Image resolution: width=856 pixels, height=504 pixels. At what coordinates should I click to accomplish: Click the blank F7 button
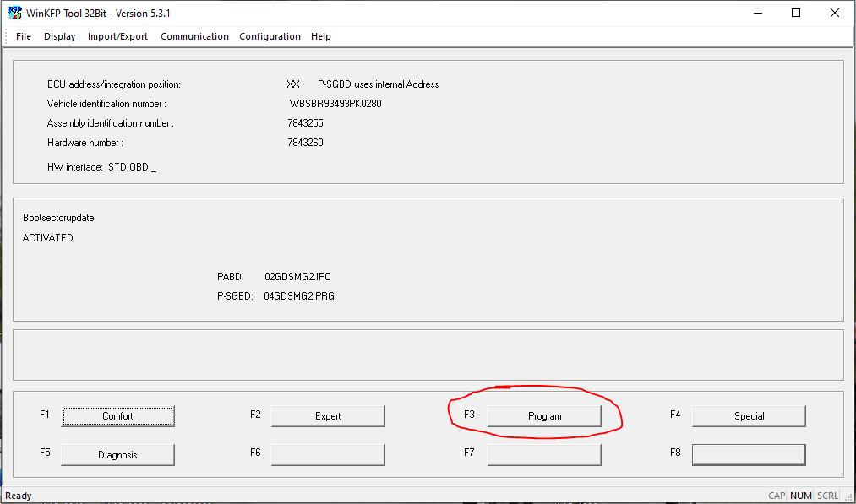(x=544, y=455)
